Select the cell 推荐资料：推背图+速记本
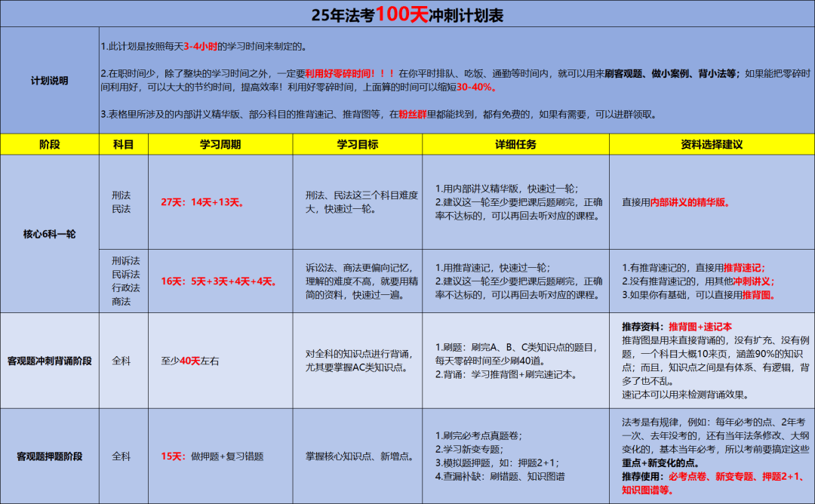 712,361
